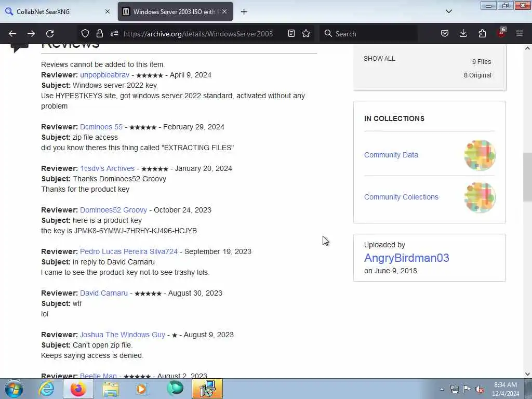Click scrollbar up arrow

tap(527, 48)
